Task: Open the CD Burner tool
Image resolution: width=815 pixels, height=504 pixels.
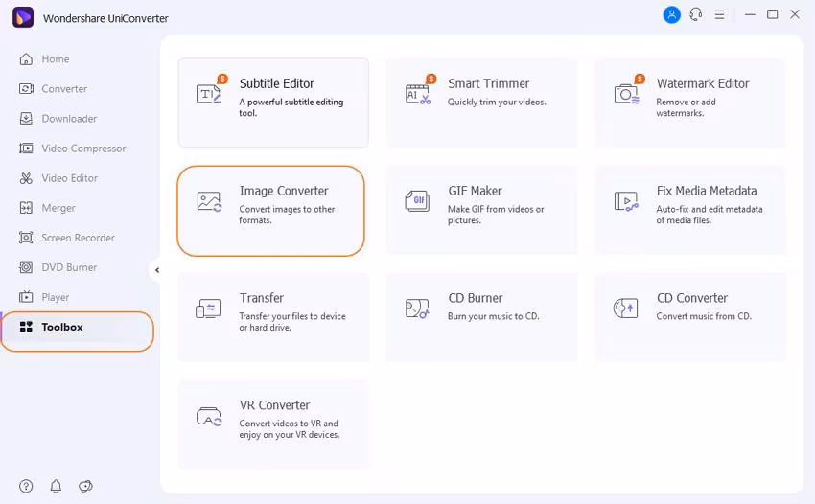Action: 481,316
